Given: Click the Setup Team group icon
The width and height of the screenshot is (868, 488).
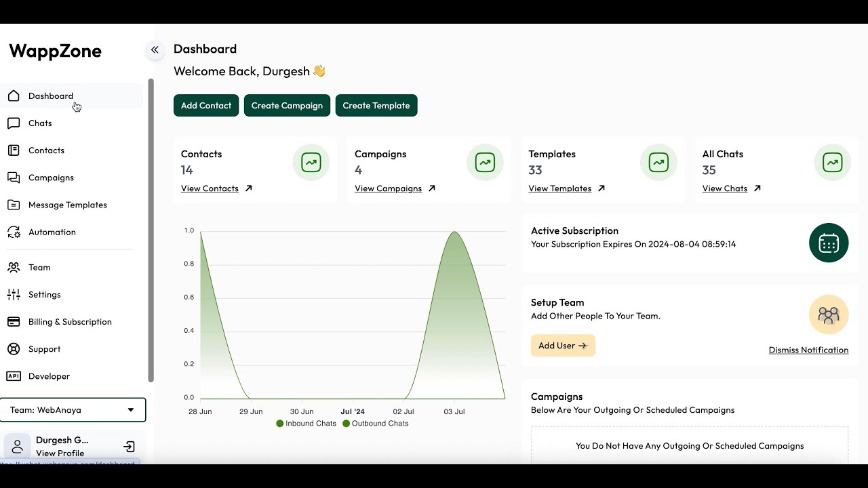Looking at the screenshot, I should click(x=829, y=314).
